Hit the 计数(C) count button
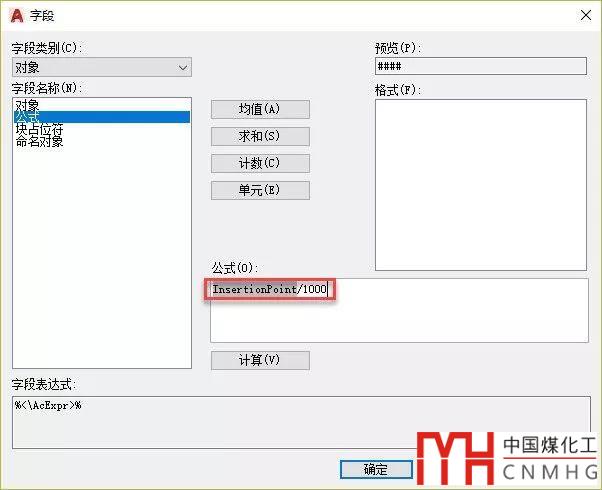The height and width of the screenshot is (490, 602). coord(260,163)
